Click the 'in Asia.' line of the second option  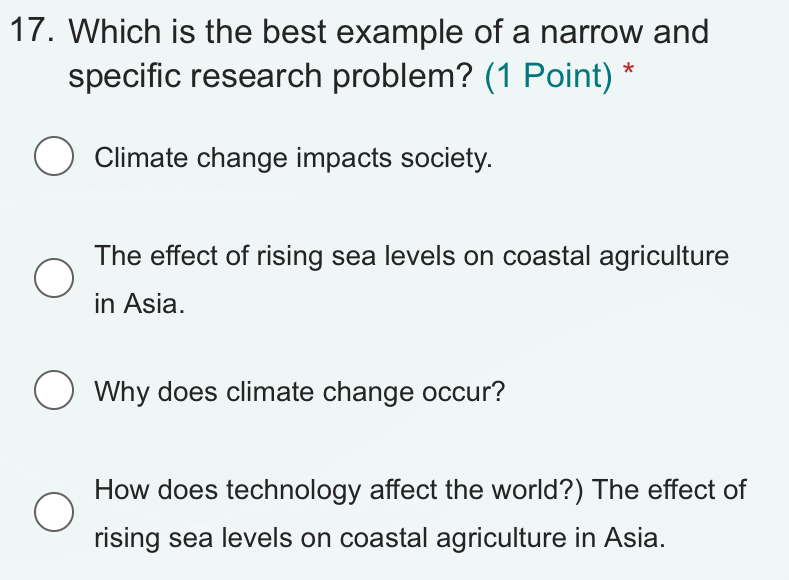(x=139, y=304)
